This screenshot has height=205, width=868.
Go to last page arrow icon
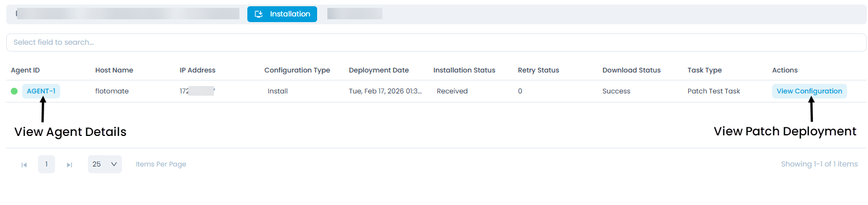click(x=69, y=165)
